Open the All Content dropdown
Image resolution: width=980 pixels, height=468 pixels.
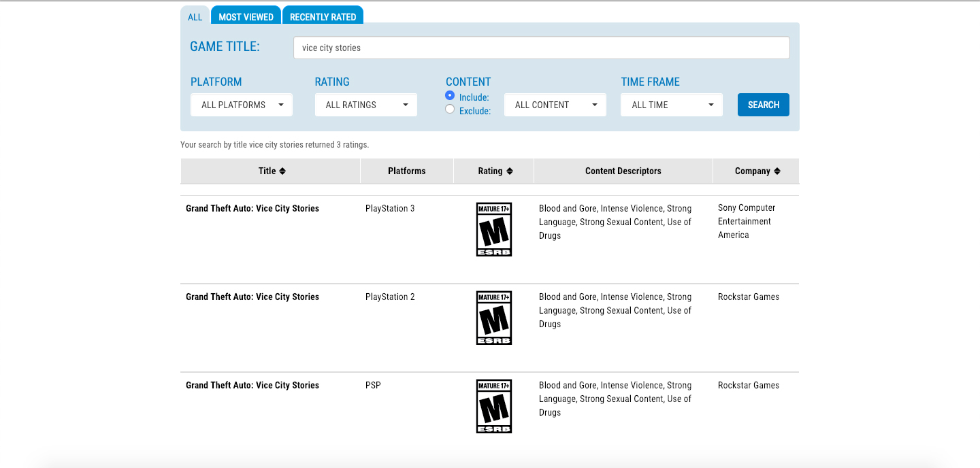click(x=555, y=105)
